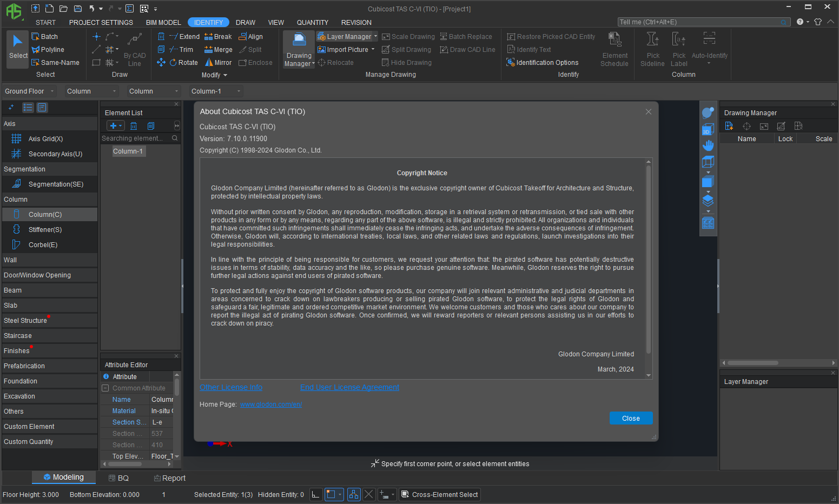Toggle orthogonal mode icon in status bar

[316, 494]
